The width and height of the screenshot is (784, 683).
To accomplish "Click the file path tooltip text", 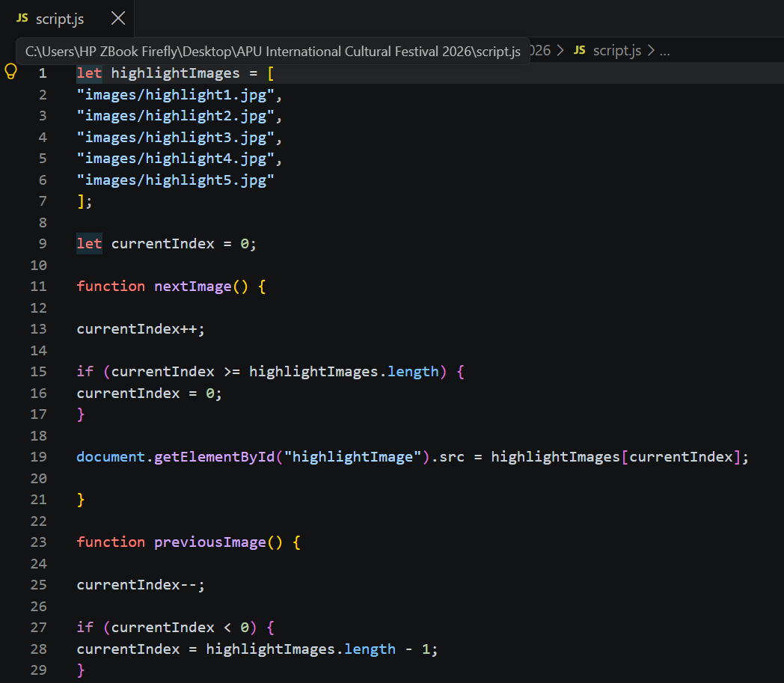I will 273,52.
